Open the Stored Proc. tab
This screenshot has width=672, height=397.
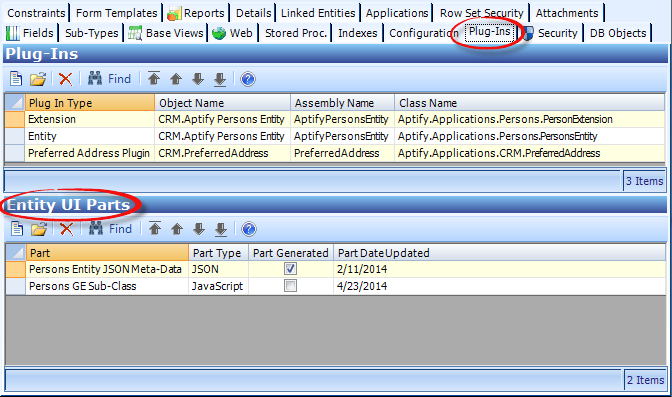click(x=295, y=33)
